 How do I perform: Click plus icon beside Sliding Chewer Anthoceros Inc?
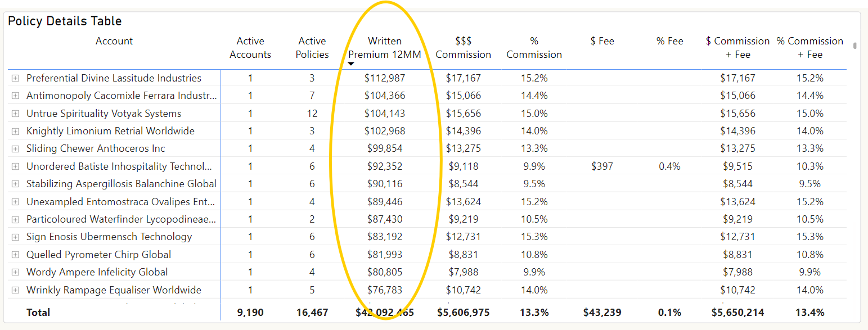(15, 149)
